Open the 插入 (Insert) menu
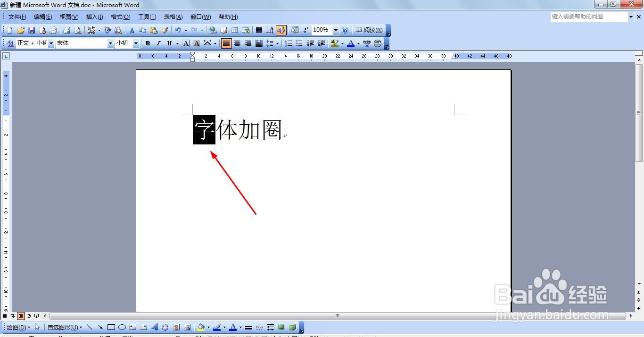This screenshot has height=337, width=644. tap(94, 17)
